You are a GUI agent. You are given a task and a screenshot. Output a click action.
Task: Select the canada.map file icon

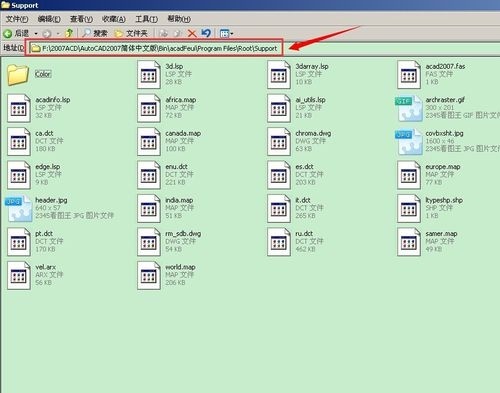[x=149, y=142]
